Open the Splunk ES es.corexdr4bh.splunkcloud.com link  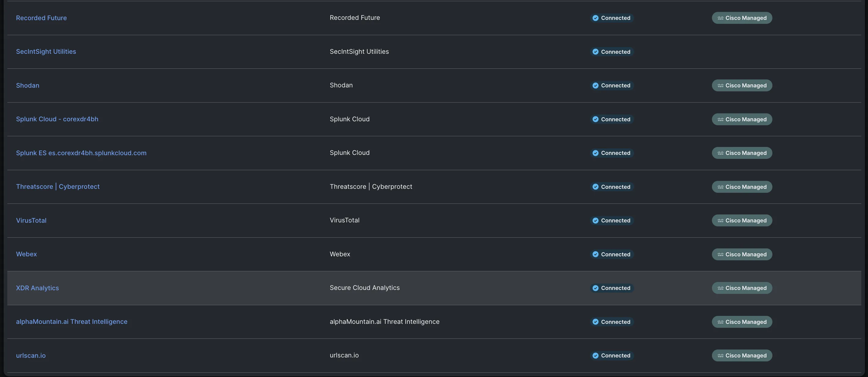(x=81, y=153)
